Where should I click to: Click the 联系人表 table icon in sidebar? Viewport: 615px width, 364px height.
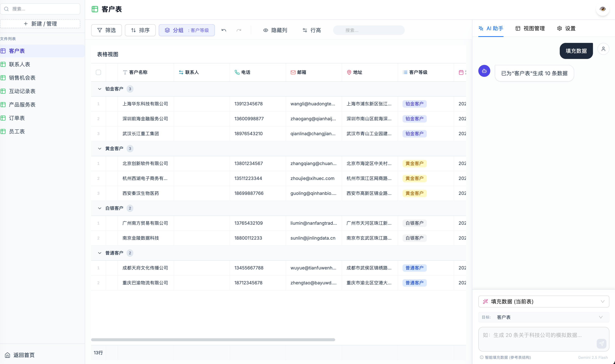click(3, 64)
